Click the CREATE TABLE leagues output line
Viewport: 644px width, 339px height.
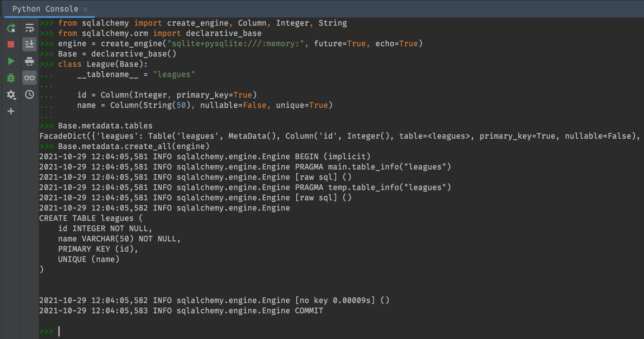tap(90, 218)
